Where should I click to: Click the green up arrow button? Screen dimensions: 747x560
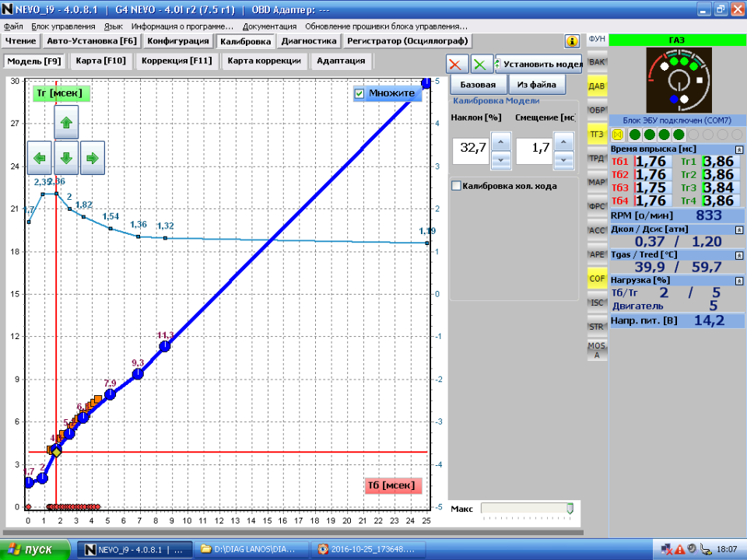tap(66, 122)
